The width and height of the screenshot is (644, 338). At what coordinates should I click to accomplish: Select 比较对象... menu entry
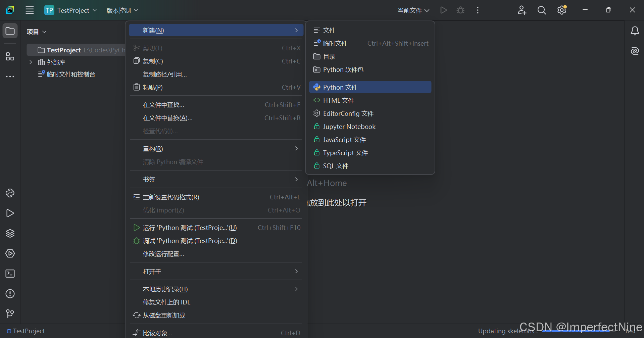tap(216, 333)
